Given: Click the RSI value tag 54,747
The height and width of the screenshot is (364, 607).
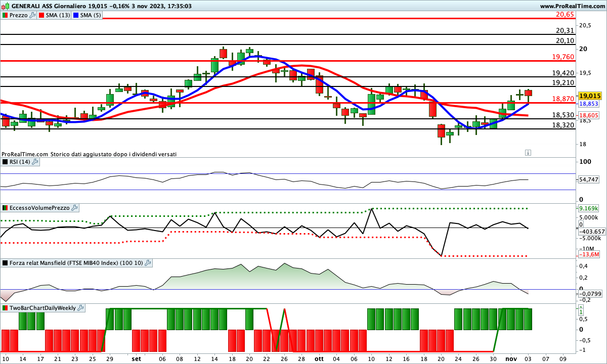Looking at the screenshot, I should pyautogui.click(x=588, y=179).
